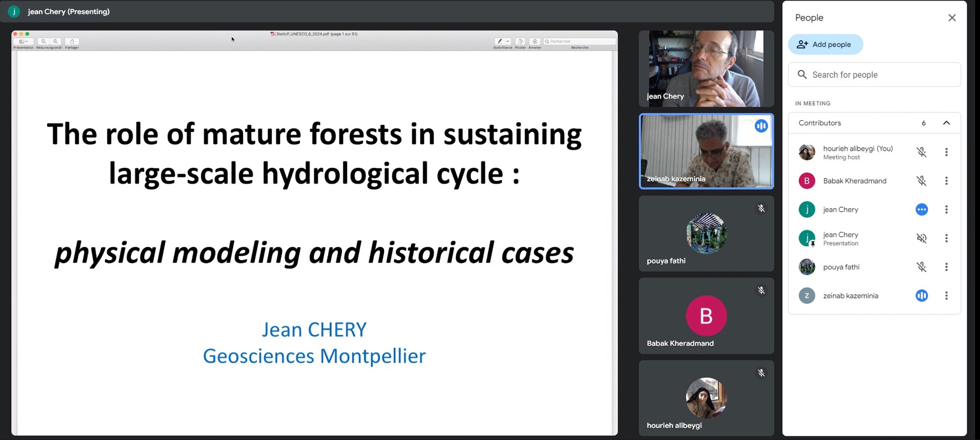Toggle presentation audio for jean Chery Presentation
The height and width of the screenshot is (440, 980).
pyautogui.click(x=922, y=238)
